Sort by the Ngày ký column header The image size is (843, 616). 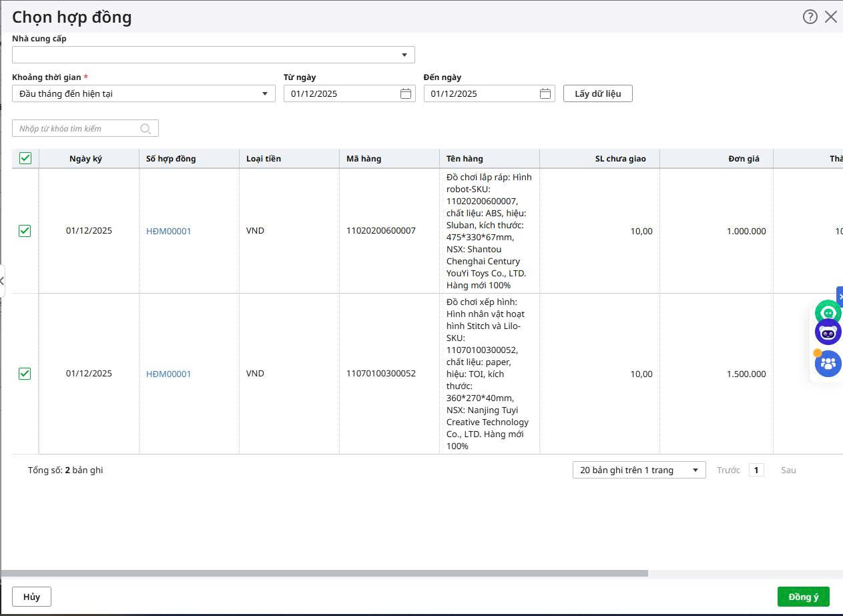[x=85, y=159]
